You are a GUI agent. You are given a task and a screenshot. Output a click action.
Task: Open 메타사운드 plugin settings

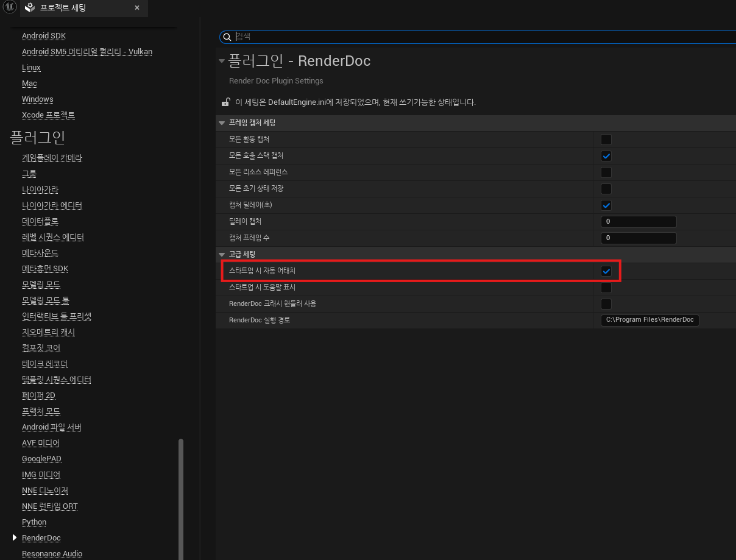coord(40,253)
